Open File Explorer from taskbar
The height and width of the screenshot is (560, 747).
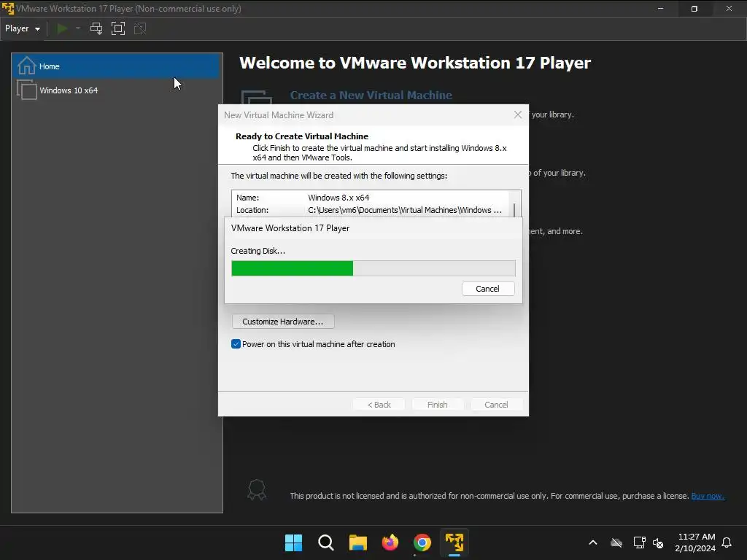[357, 542]
